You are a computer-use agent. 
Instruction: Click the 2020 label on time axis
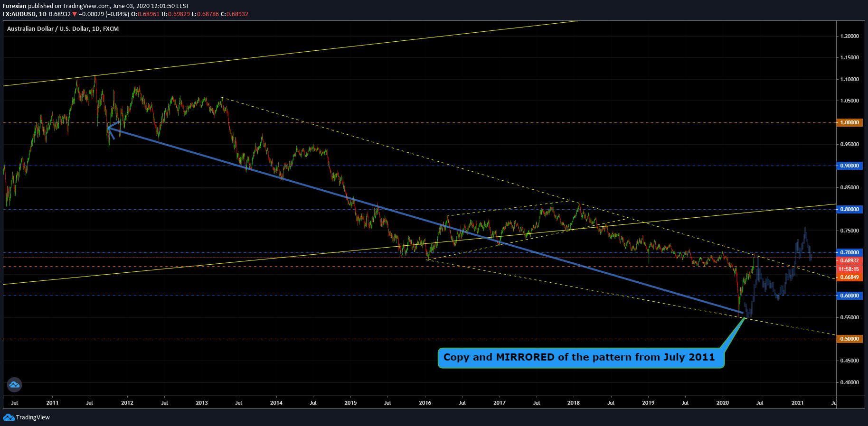click(x=723, y=403)
